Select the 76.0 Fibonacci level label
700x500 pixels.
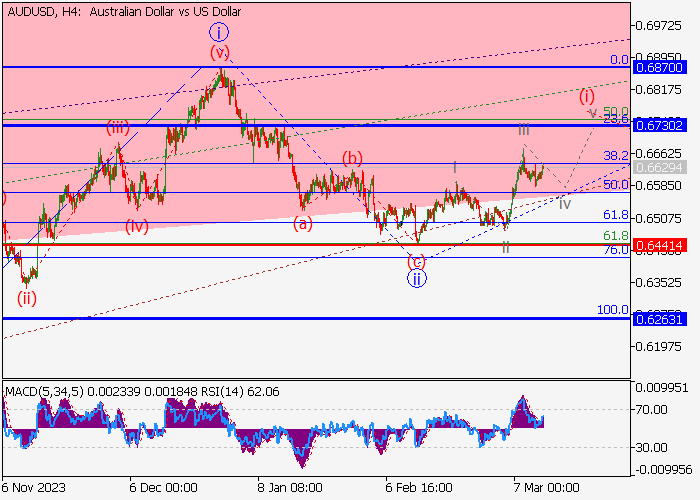coord(616,250)
